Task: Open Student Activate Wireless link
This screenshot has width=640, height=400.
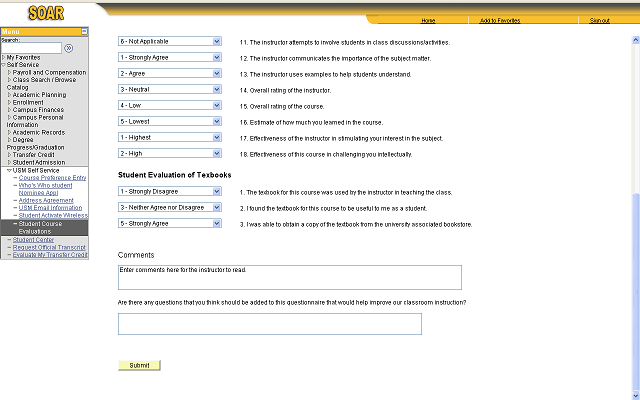Action: click(x=53, y=216)
